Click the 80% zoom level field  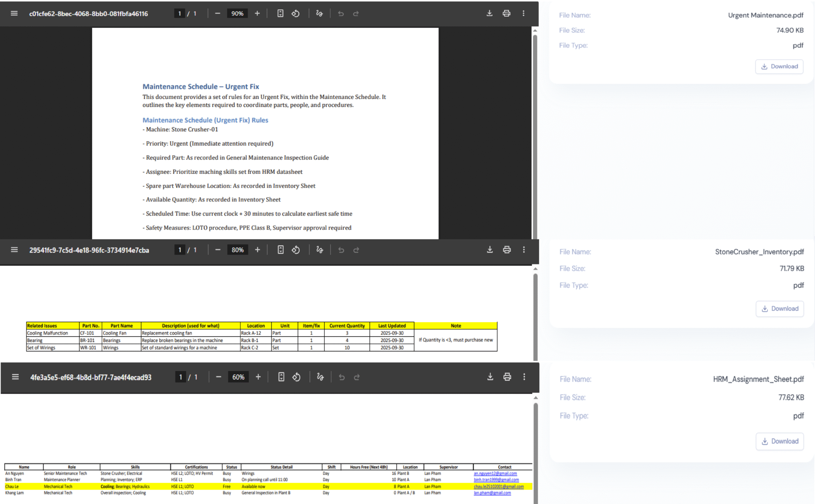click(x=238, y=250)
